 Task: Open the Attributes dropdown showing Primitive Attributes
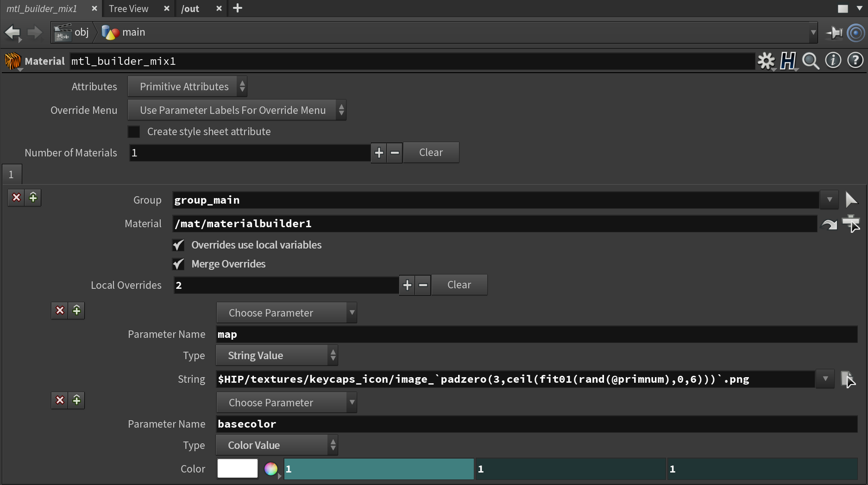pos(187,87)
